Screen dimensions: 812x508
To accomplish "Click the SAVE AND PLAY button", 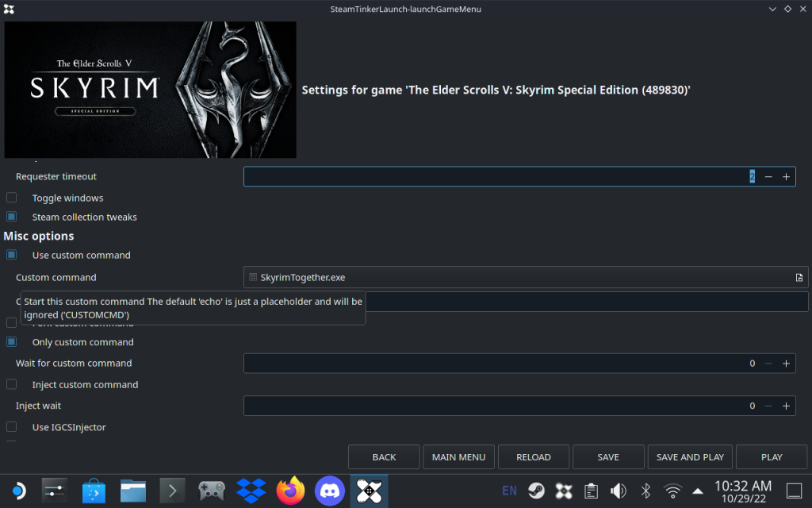I will point(690,457).
